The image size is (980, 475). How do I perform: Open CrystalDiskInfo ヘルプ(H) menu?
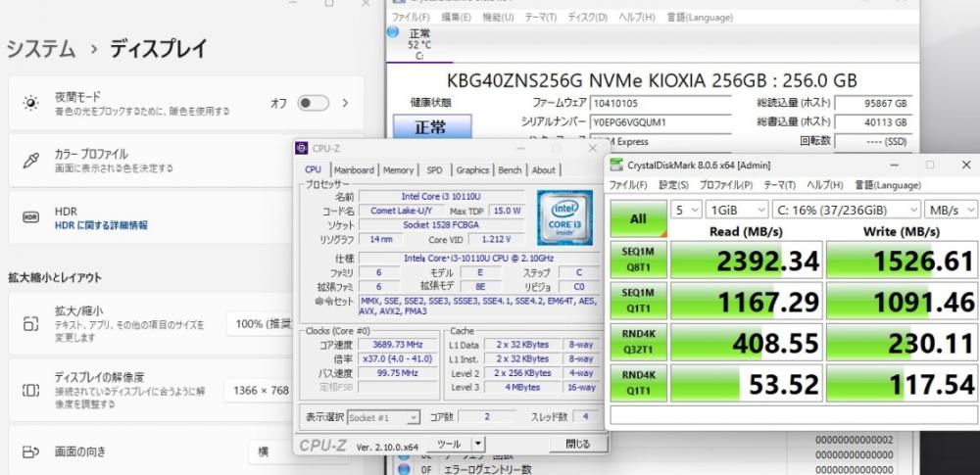pyautogui.click(x=637, y=18)
